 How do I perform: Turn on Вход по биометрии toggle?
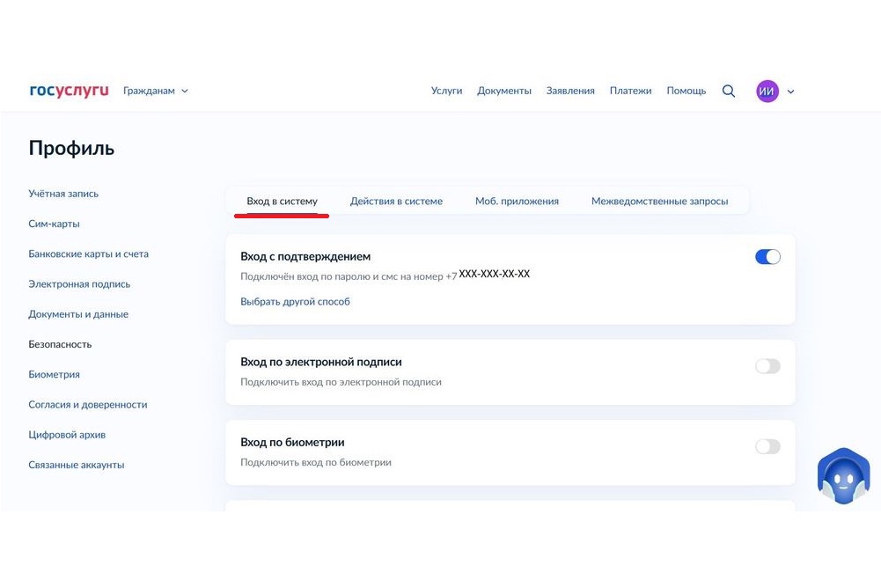(767, 446)
